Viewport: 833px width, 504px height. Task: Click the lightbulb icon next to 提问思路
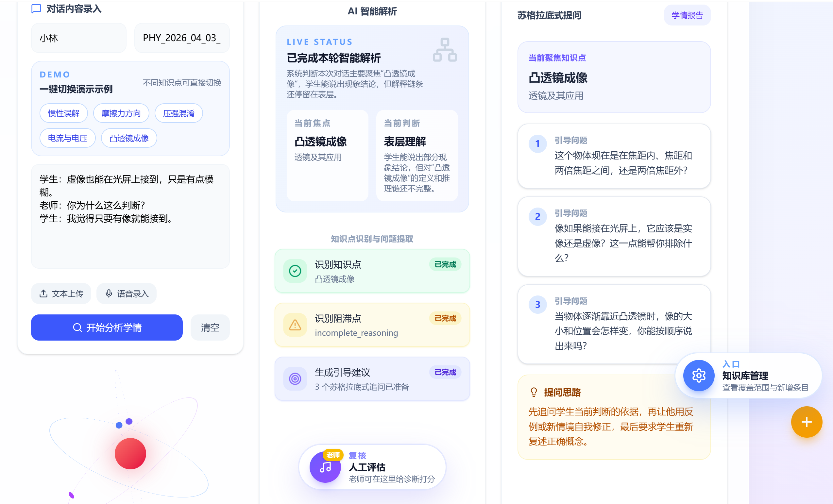[x=534, y=392]
